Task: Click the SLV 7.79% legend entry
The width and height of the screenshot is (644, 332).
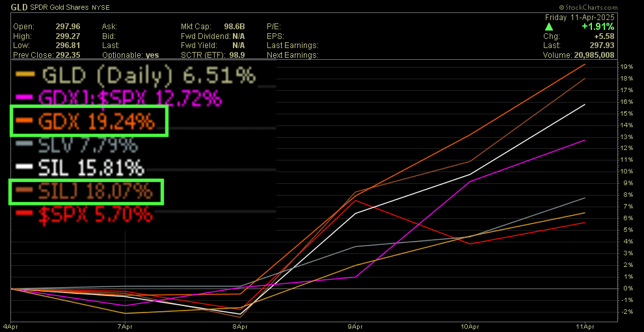Action: [76, 145]
